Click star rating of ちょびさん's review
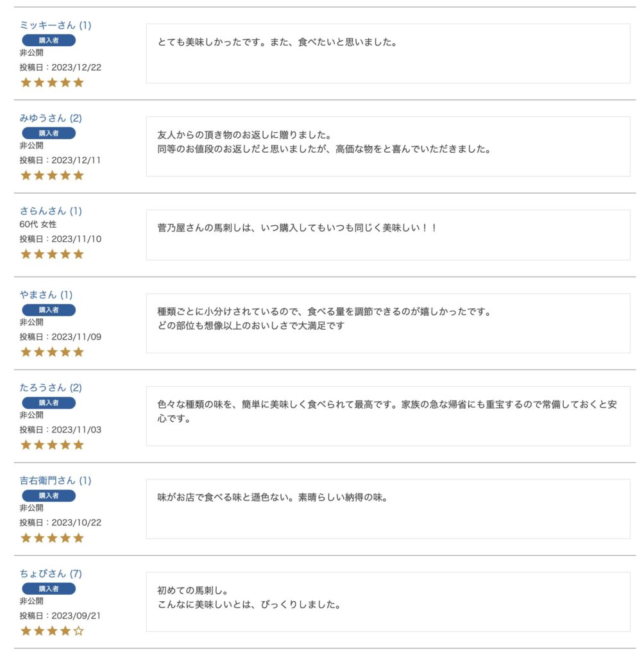Image resolution: width=644 pixels, height=657 pixels. point(53,631)
